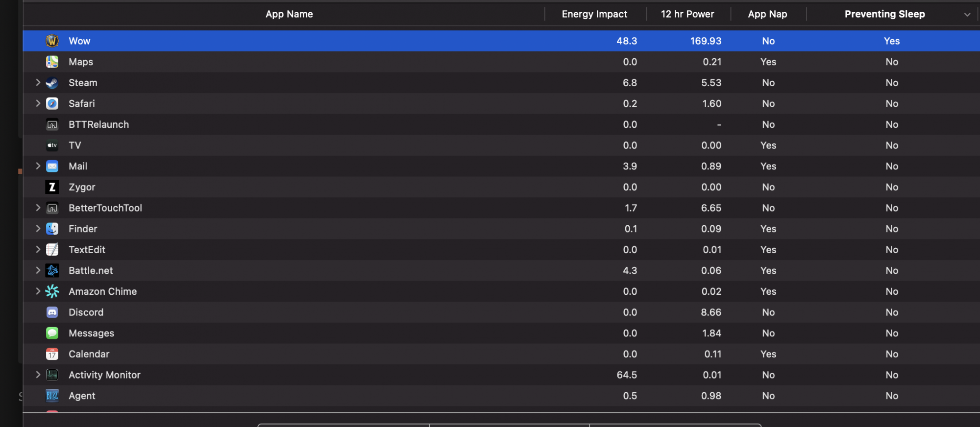Click the Maps app icon
This screenshot has height=427, width=980.
click(52, 62)
